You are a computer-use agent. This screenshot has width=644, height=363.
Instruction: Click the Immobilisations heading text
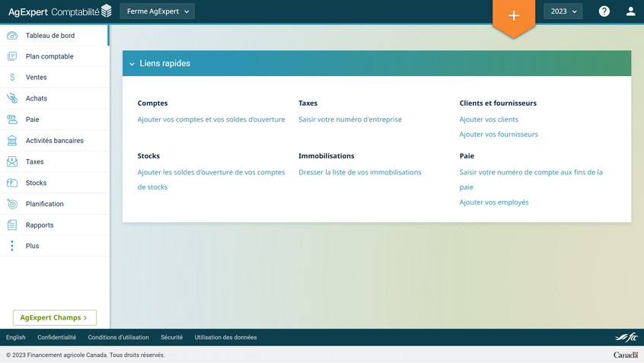click(326, 156)
